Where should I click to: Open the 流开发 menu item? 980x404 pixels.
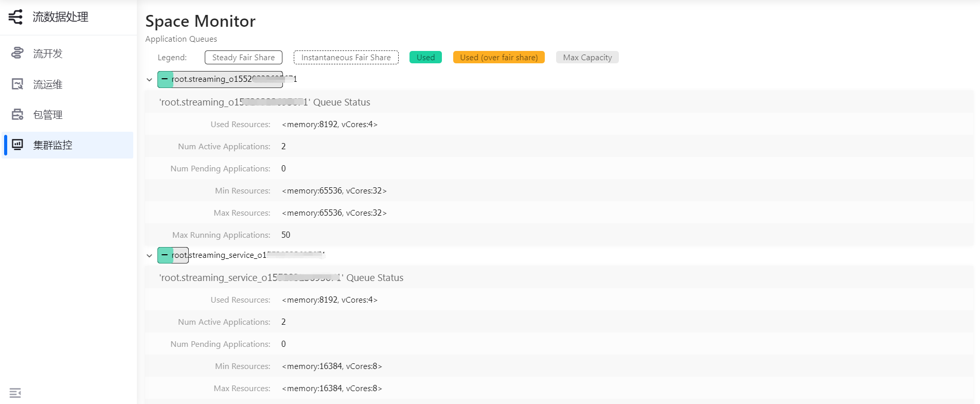point(48,54)
